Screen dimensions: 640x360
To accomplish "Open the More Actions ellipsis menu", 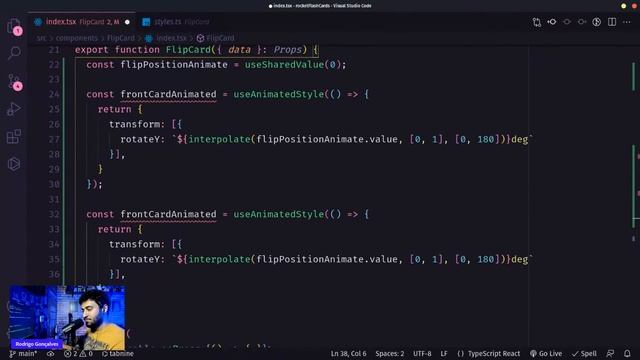I will pos(627,22).
